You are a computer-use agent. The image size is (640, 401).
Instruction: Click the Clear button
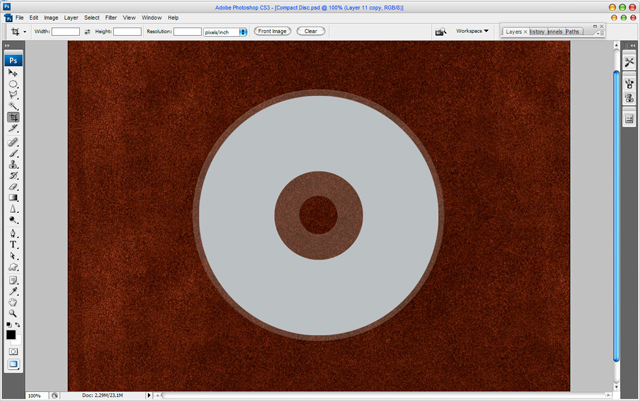(311, 31)
